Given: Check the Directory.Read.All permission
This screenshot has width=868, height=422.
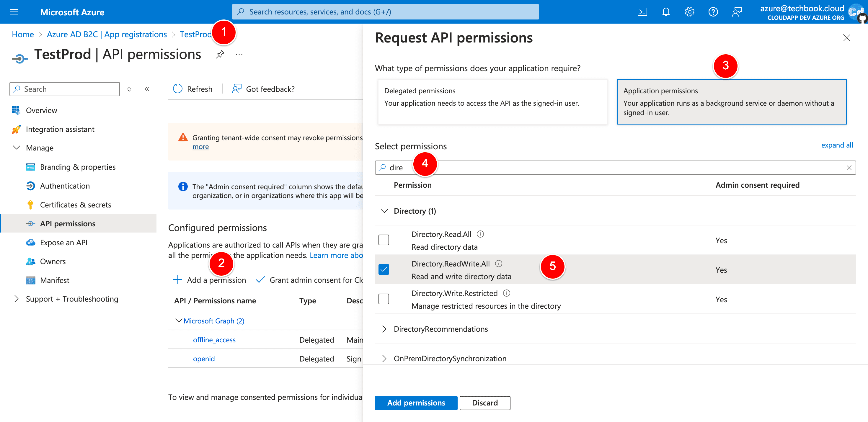Looking at the screenshot, I should 384,240.
